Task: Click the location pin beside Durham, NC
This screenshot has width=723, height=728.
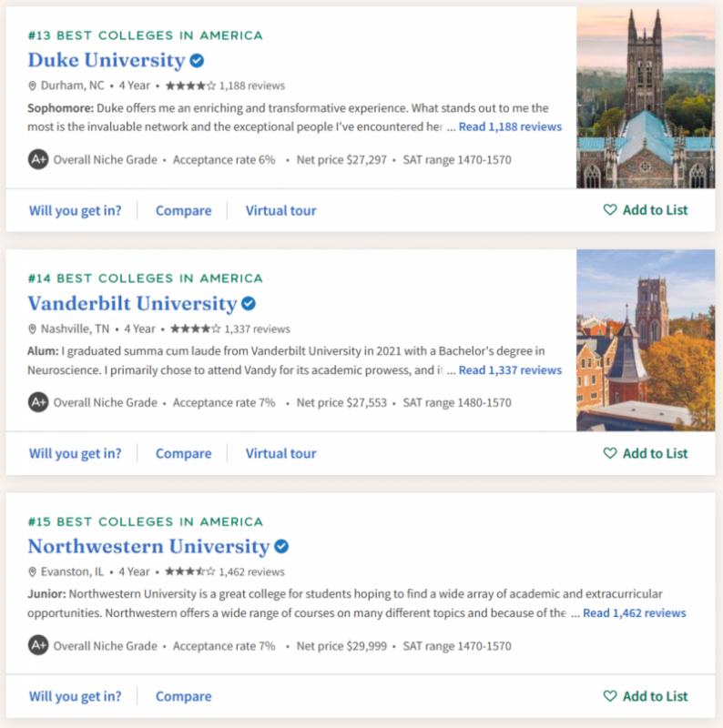Action: click(x=32, y=86)
